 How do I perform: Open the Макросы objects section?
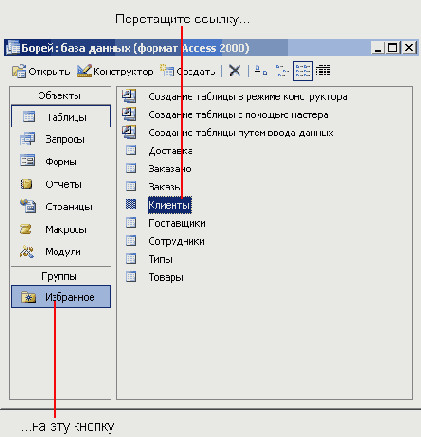click(x=61, y=229)
